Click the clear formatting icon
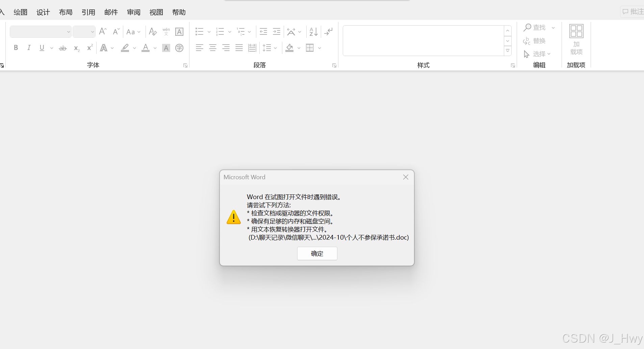 (153, 32)
